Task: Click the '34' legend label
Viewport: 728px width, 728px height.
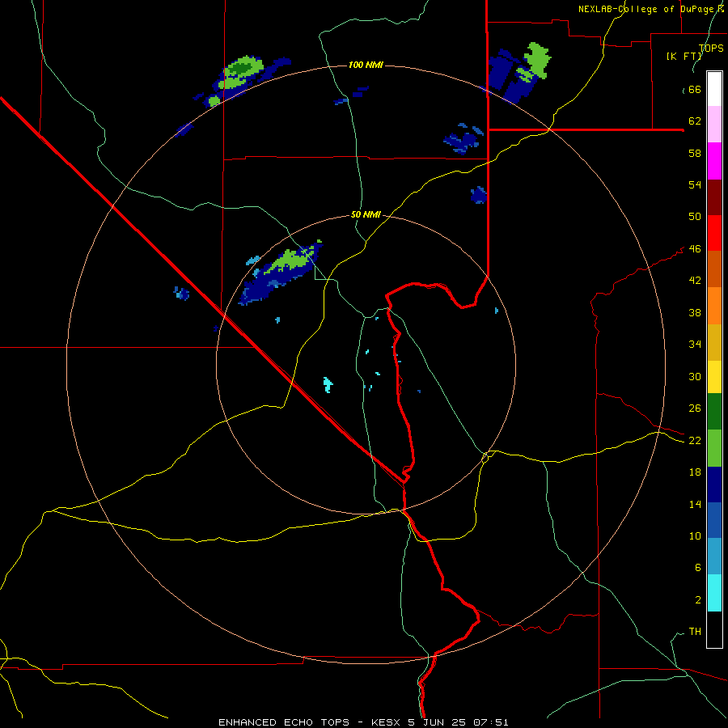Action: click(695, 344)
